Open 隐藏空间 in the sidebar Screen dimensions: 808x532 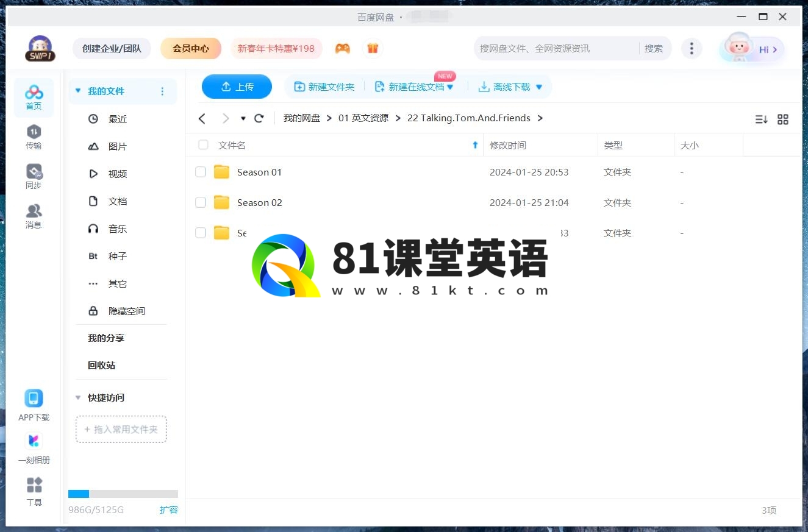click(126, 311)
